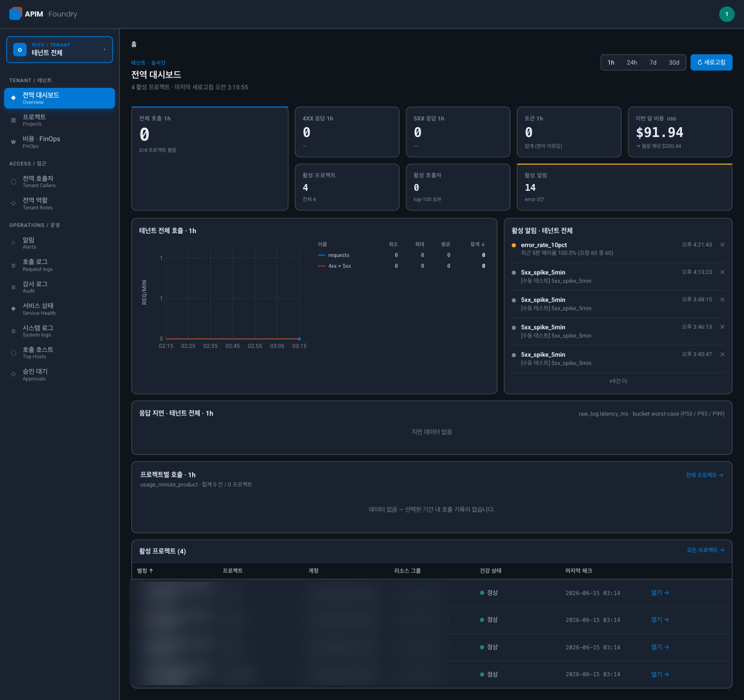Click the 호출 호스트 circle icon
The image size is (744, 700).
click(x=13, y=353)
